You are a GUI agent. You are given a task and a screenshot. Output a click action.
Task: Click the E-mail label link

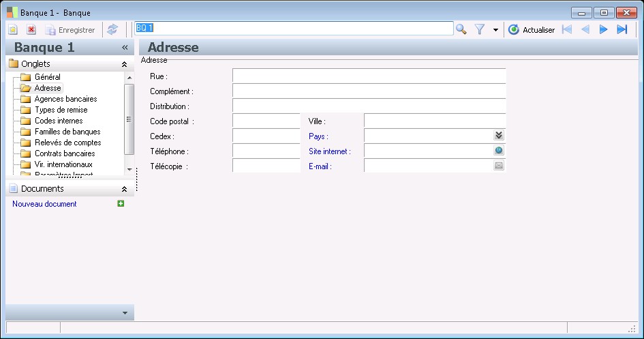point(320,166)
